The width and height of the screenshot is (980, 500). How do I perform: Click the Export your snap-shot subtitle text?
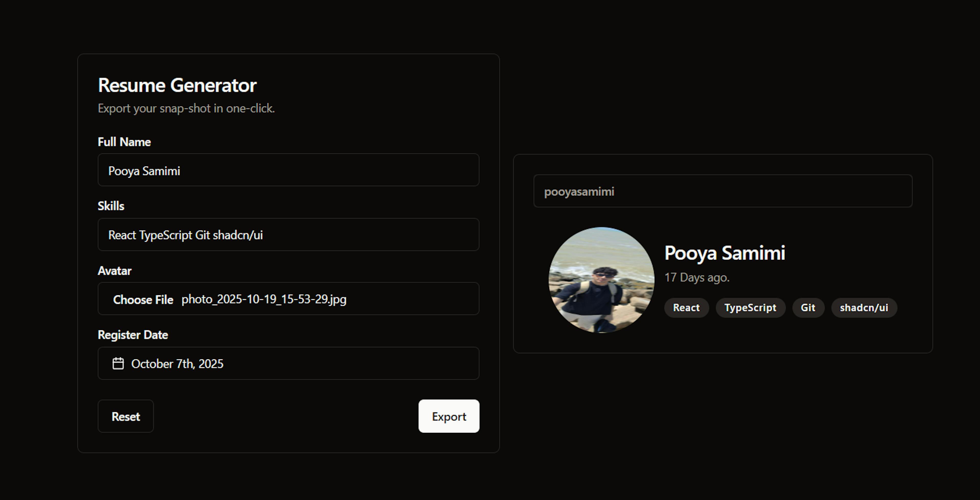186,108
